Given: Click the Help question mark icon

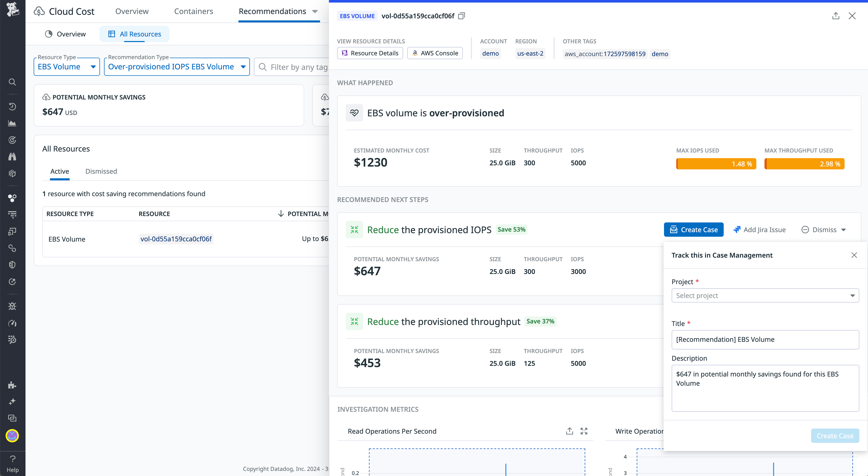Looking at the screenshot, I should tap(12, 459).
